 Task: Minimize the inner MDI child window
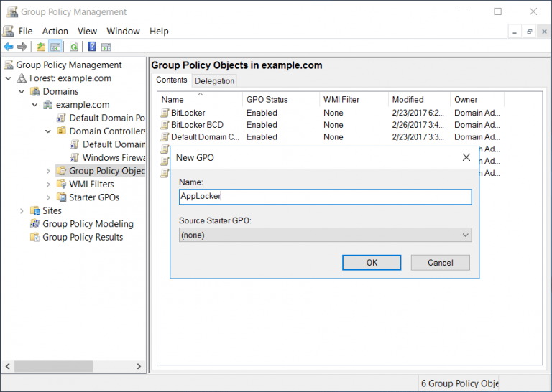pyautogui.click(x=515, y=32)
